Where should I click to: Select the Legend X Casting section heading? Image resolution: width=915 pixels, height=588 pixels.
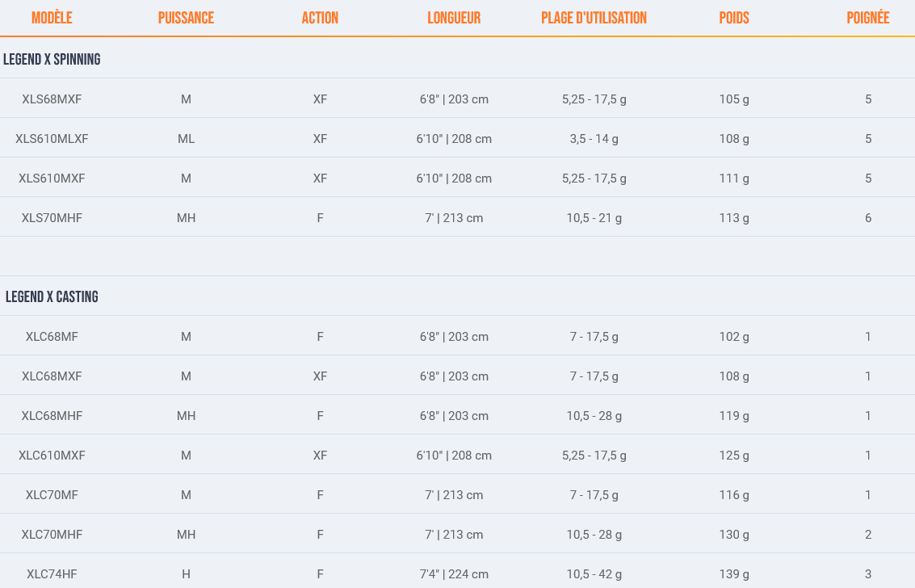pyautogui.click(x=52, y=297)
